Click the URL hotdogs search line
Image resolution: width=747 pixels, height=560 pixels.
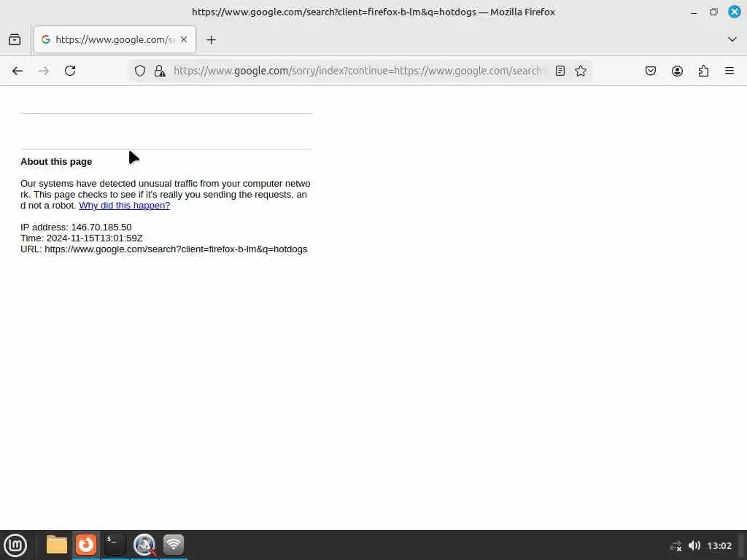[x=164, y=249]
